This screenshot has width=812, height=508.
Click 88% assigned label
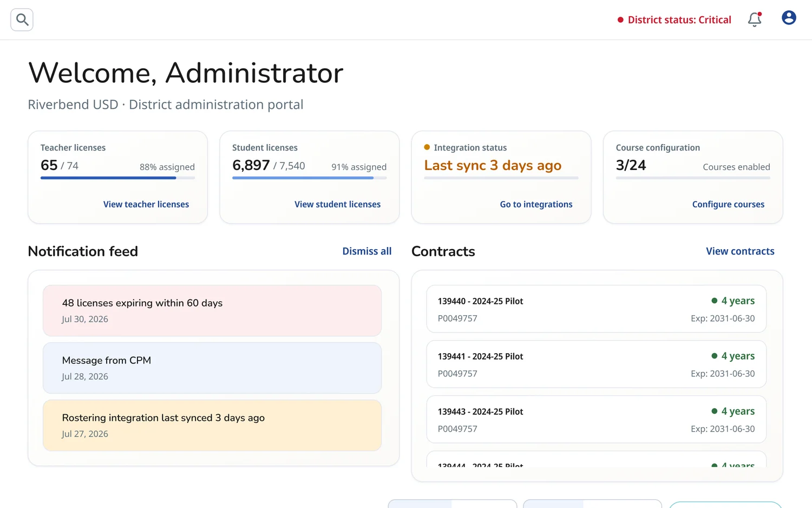(x=167, y=167)
